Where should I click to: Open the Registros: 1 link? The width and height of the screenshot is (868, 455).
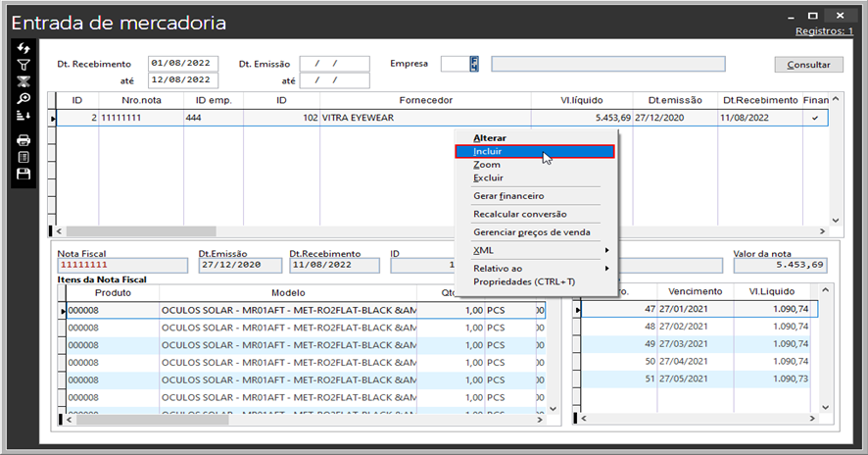click(x=823, y=31)
